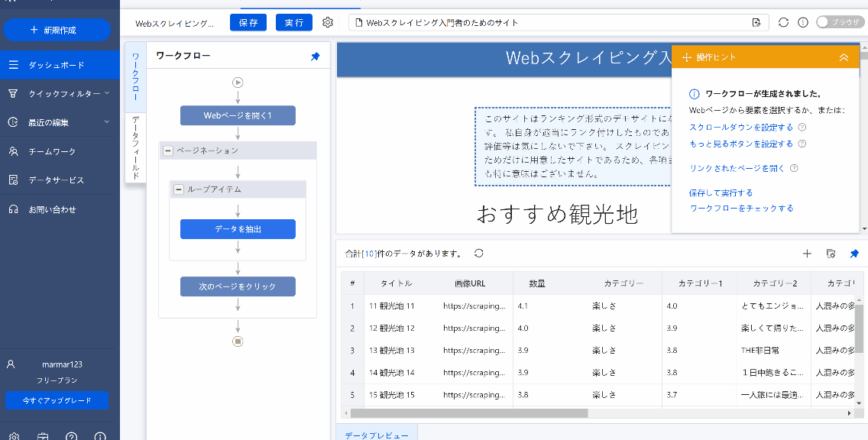868x440 pixels.
Task: Collapse the ループアイテム workflow block
Action: coord(179,189)
